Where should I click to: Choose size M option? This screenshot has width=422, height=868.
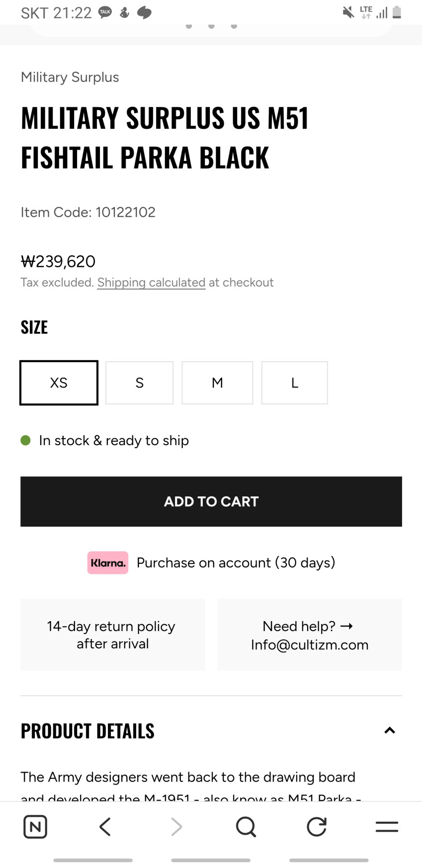pos(217,383)
